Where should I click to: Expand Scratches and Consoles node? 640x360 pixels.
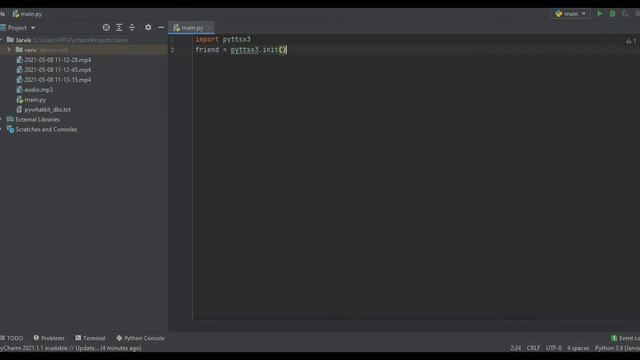coord(1,129)
